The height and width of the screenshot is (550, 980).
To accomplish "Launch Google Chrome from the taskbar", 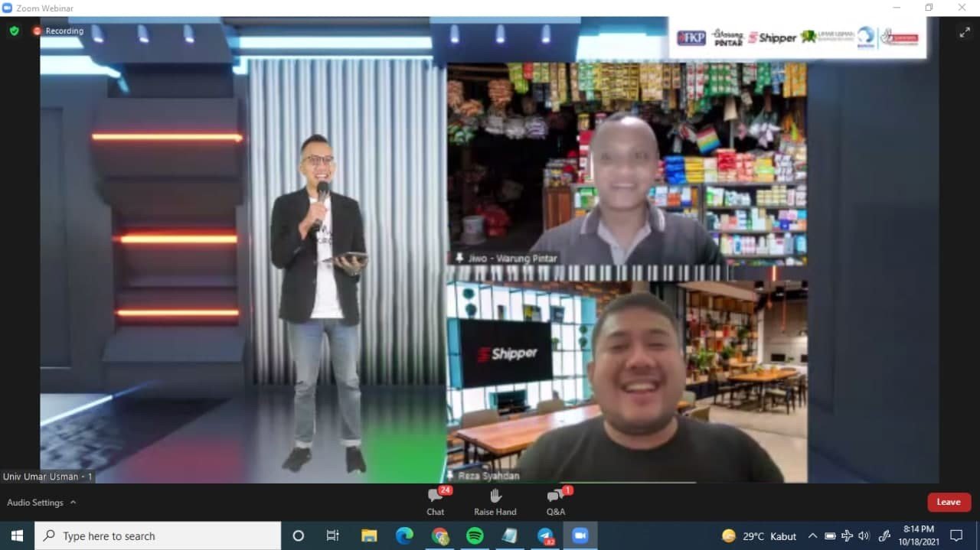I will point(439,536).
